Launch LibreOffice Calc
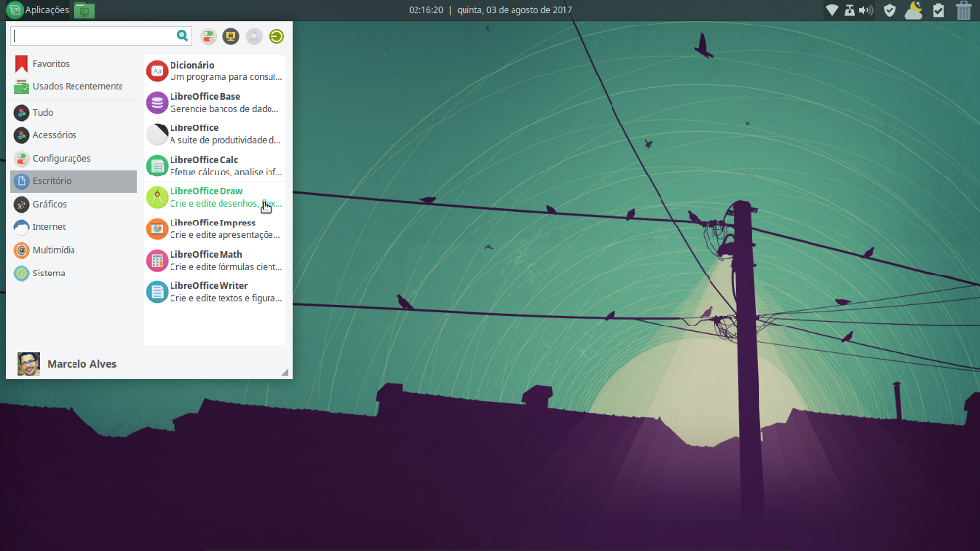The image size is (980, 551). coord(215,166)
